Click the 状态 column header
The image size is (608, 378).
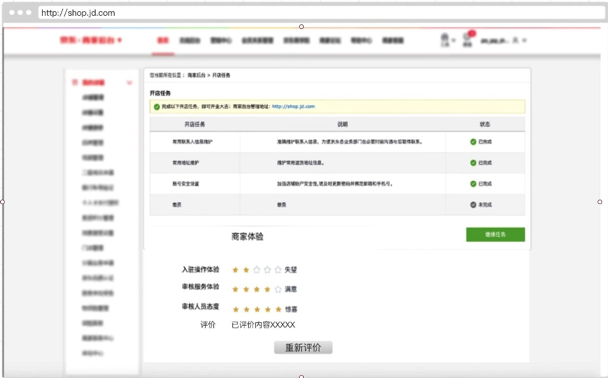pyautogui.click(x=485, y=124)
